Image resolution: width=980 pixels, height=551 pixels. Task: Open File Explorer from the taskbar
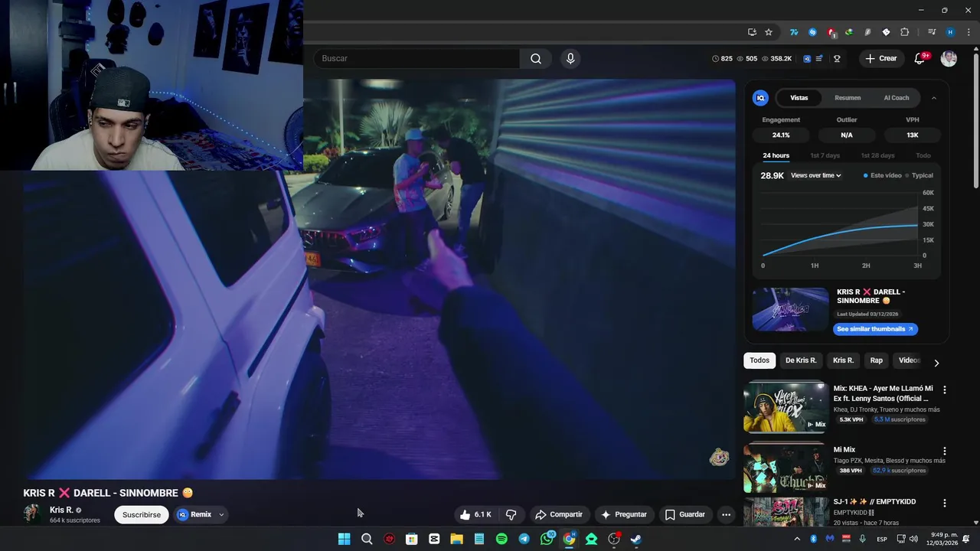tap(456, 539)
